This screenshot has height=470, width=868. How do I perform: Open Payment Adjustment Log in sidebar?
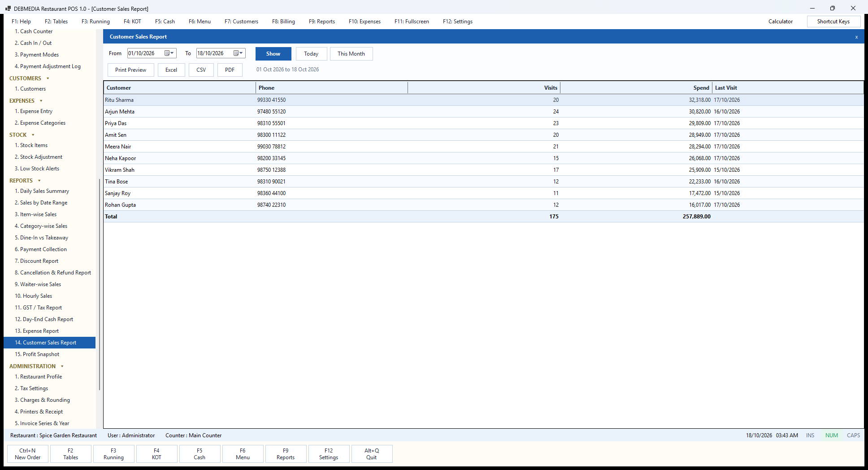48,66
